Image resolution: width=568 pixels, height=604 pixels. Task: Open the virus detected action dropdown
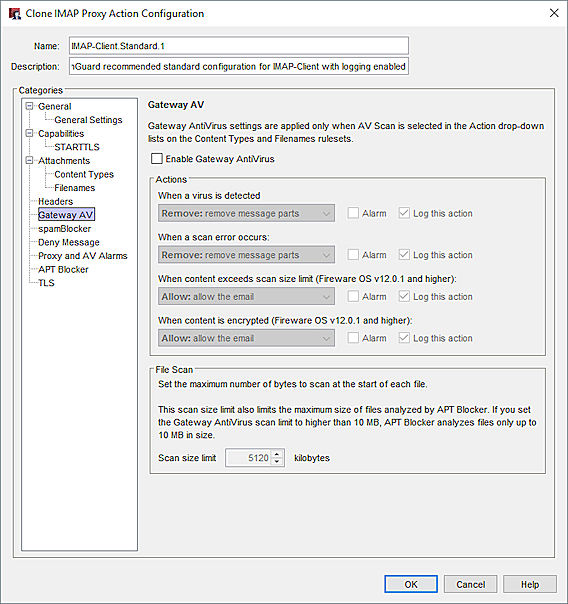[x=246, y=213]
